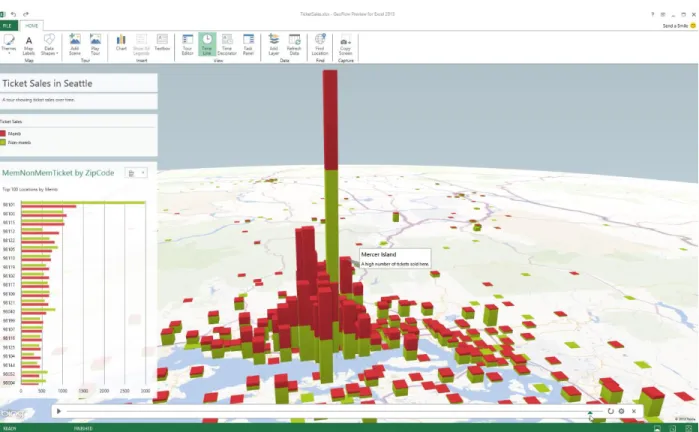Viewport: 699px width, 432px height.
Task: Toggle the highlighted Time Line button
Action: (207, 44)
